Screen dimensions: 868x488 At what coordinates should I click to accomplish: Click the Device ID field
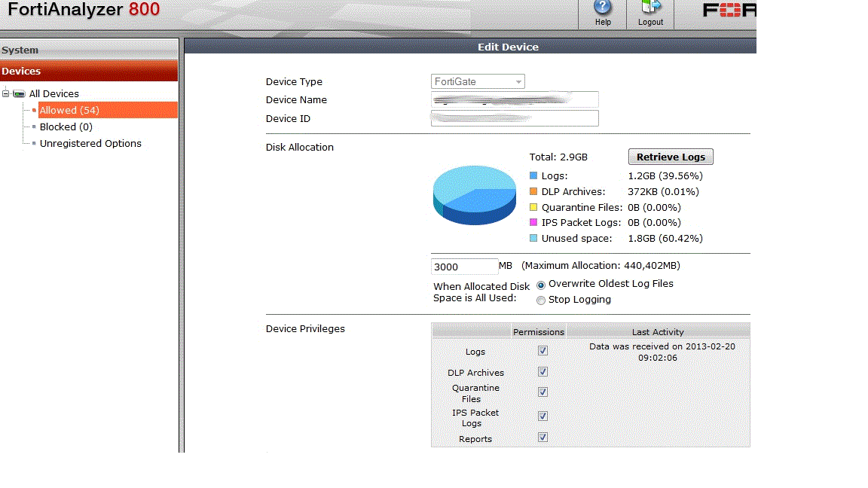tap(515, 117)
